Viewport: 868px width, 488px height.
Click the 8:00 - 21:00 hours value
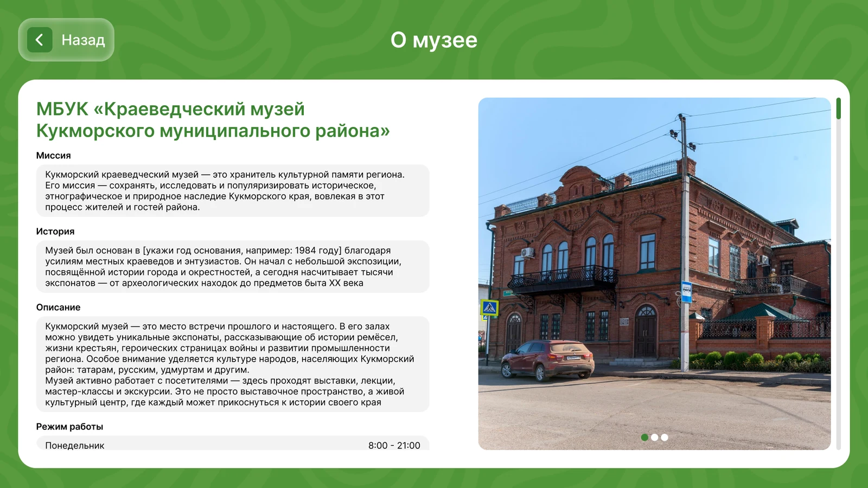pyautogui.click(x=394, y=445)
